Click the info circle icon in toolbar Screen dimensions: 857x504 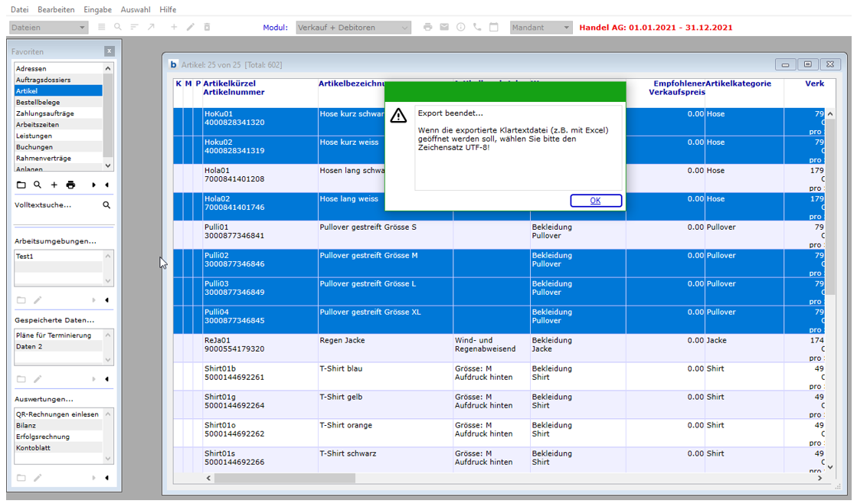[461, 28]
